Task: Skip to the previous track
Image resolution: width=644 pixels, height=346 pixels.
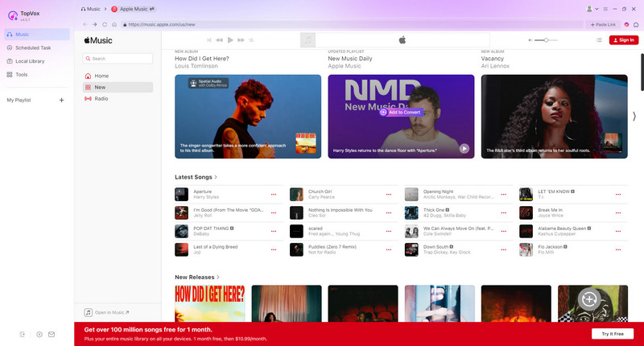Action: pos(219,40)
